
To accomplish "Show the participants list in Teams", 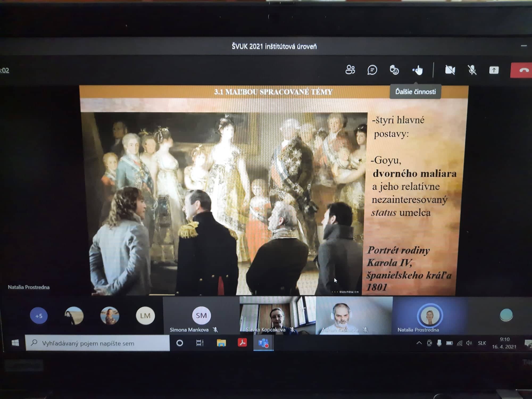I will [x=350, y=70].
